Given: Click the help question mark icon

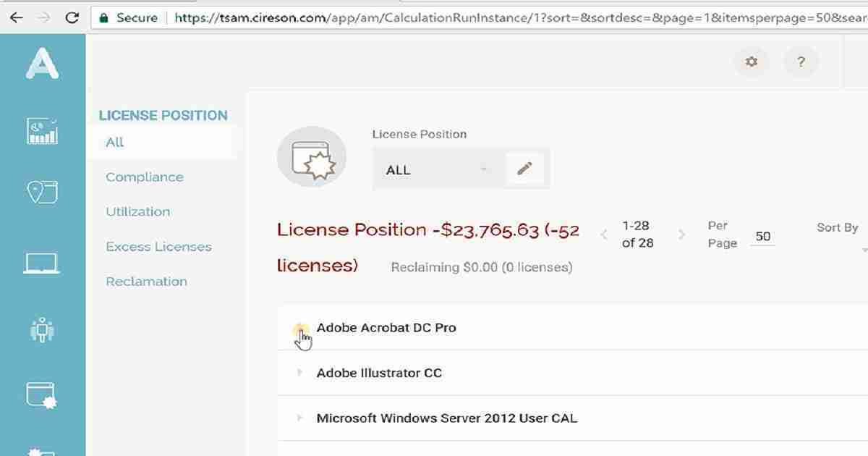Looking at the screenshot, I should point(801,62).
